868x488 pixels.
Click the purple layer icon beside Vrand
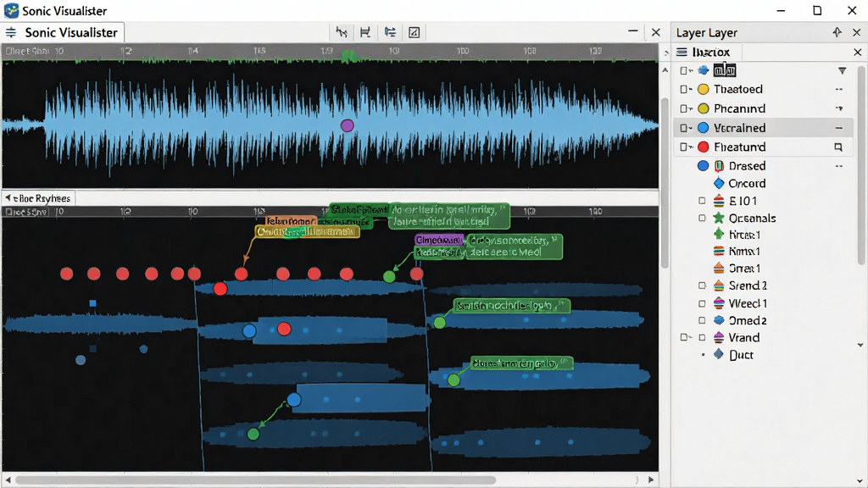(x=719, y=337)
